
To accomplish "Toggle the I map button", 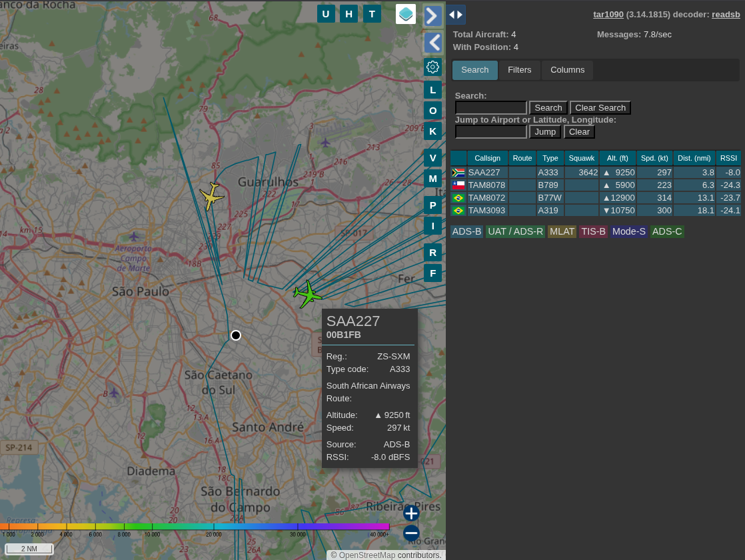I will tap(432, 226).
